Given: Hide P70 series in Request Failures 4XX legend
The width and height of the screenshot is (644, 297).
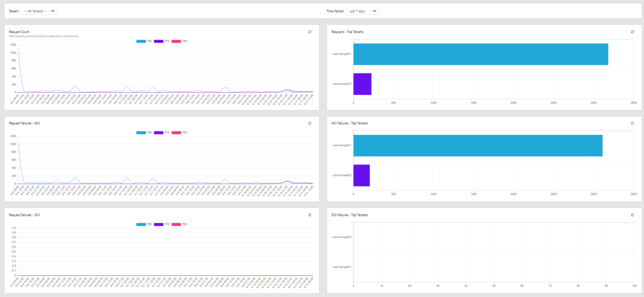Looking at the screenshot, I should (x=162, y=133).
